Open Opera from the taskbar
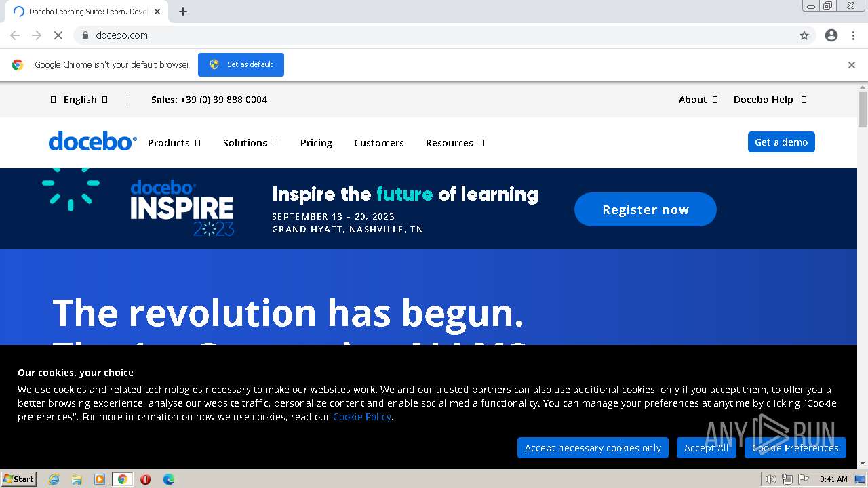 (x=146, y=479)
